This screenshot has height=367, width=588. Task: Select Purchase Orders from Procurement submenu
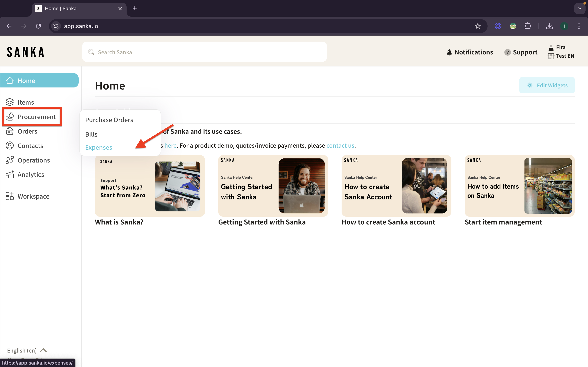pos(109,120)
